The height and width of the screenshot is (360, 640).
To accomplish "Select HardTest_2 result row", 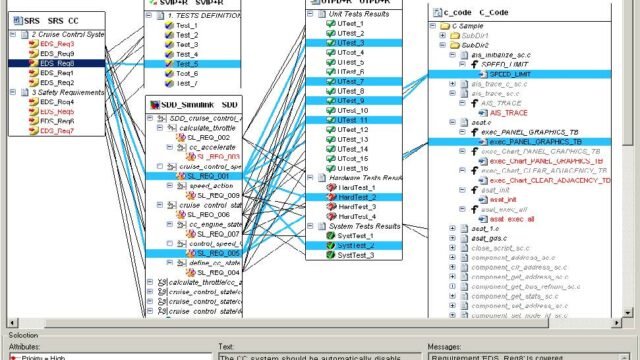I will (354, 197).
